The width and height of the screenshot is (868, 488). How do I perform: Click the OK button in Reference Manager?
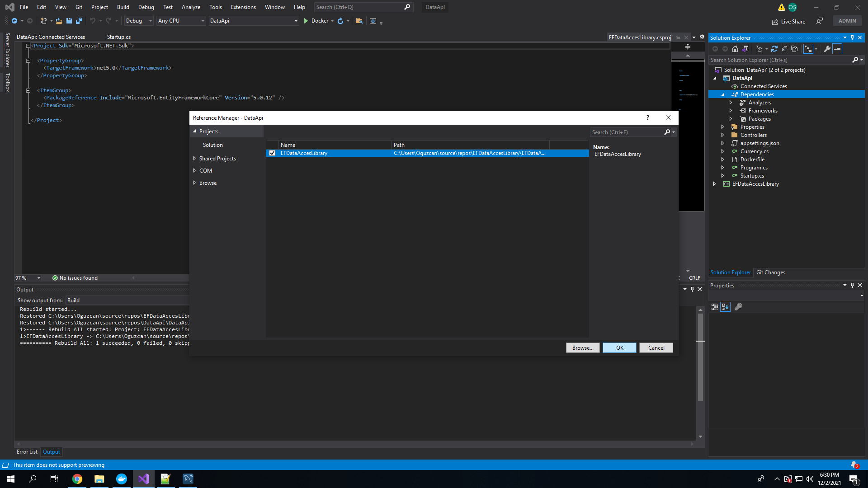click(619, 347)
